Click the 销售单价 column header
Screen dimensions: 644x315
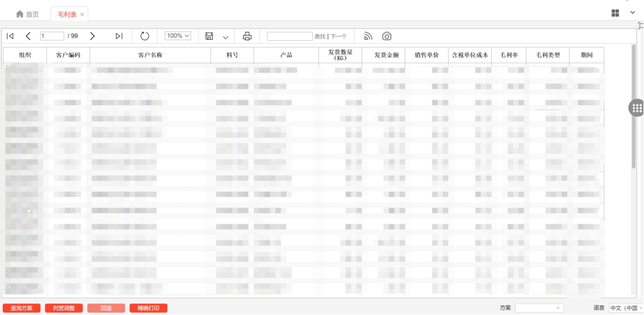[x=427, y=55]
